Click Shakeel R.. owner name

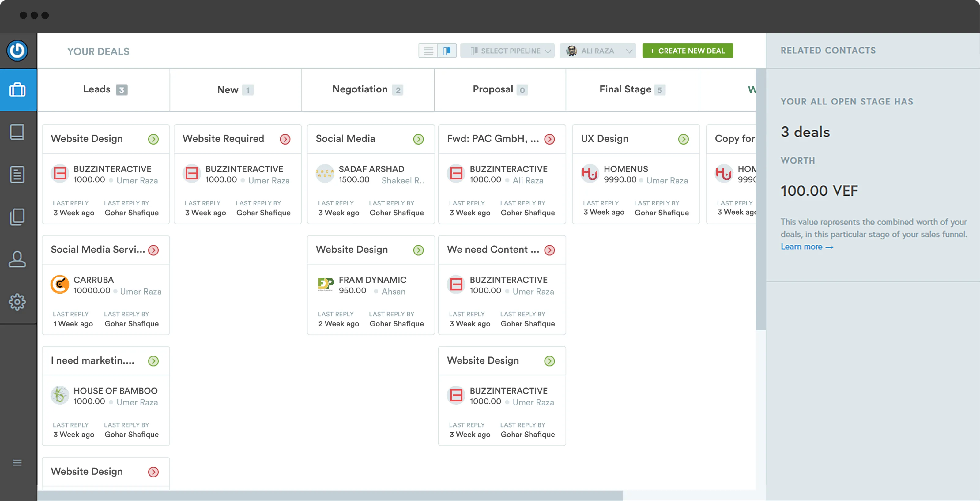coord(403,181)
